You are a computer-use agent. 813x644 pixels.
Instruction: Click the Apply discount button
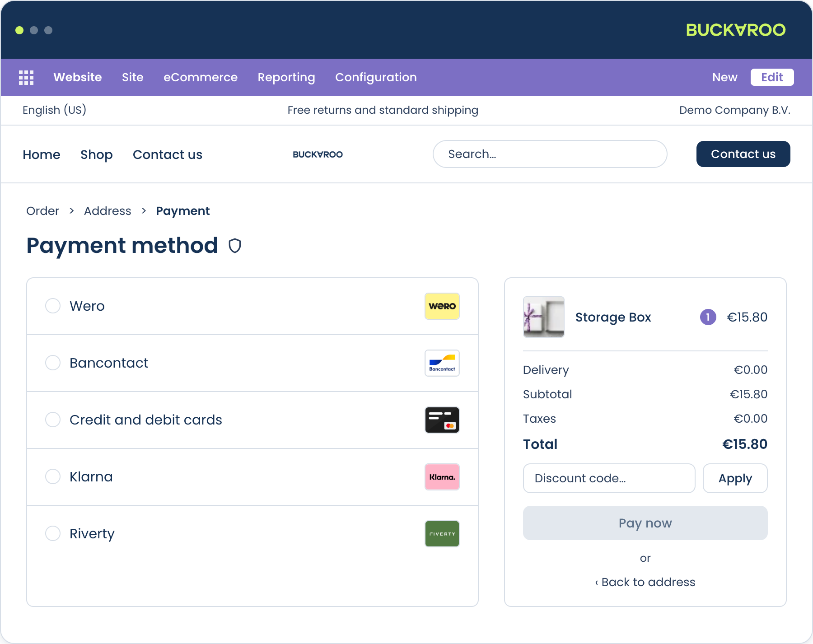[735, 478]
